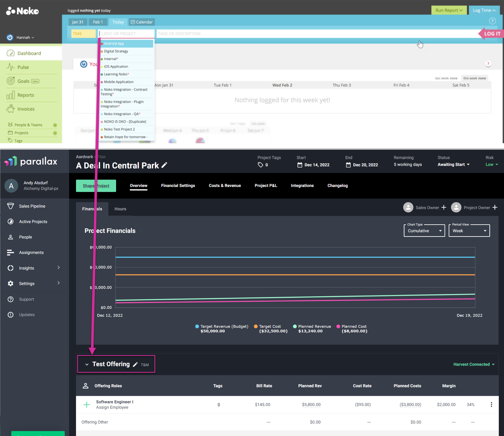Switch to Financial Settings tab
This screenshot has height=436, width=504.
(178, 185)
